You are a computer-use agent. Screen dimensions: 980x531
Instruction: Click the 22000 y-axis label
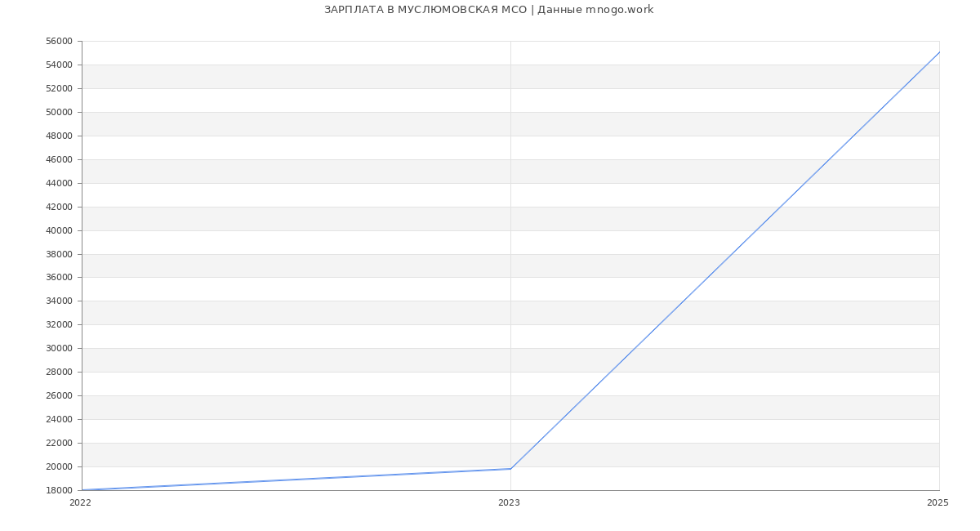click(x=59, y=443)
